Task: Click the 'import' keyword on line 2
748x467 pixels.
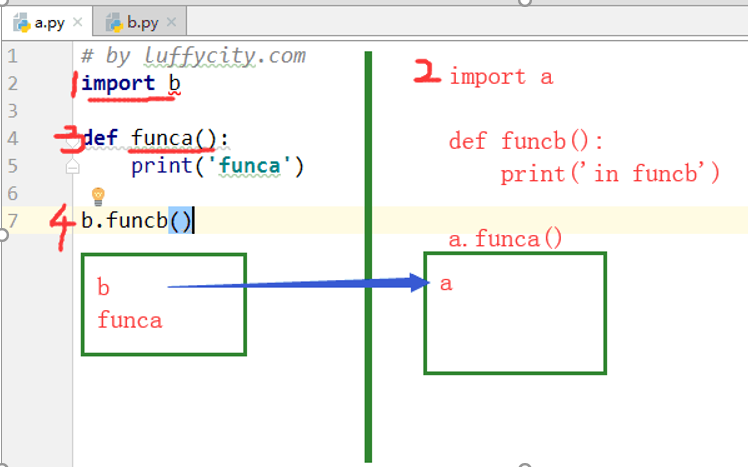Action: [118, 84]
